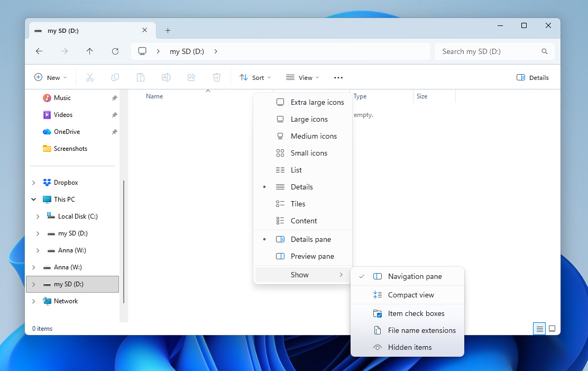
Task: Select Network in navigation pane
Action: 66,301
